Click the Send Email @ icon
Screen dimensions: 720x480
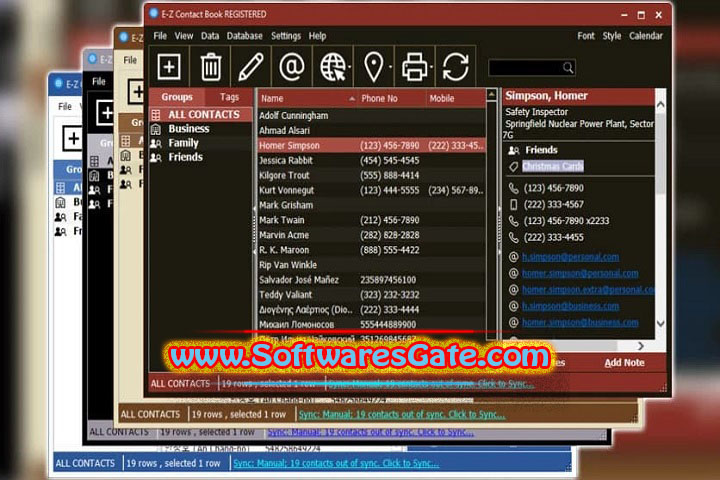(x=292, y=67)
